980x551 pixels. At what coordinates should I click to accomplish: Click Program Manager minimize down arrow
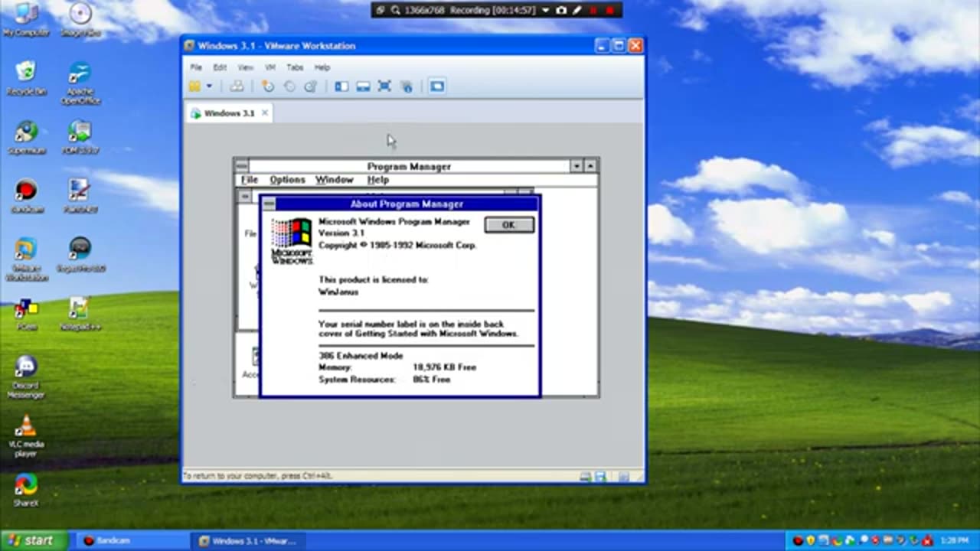(577, 166)
